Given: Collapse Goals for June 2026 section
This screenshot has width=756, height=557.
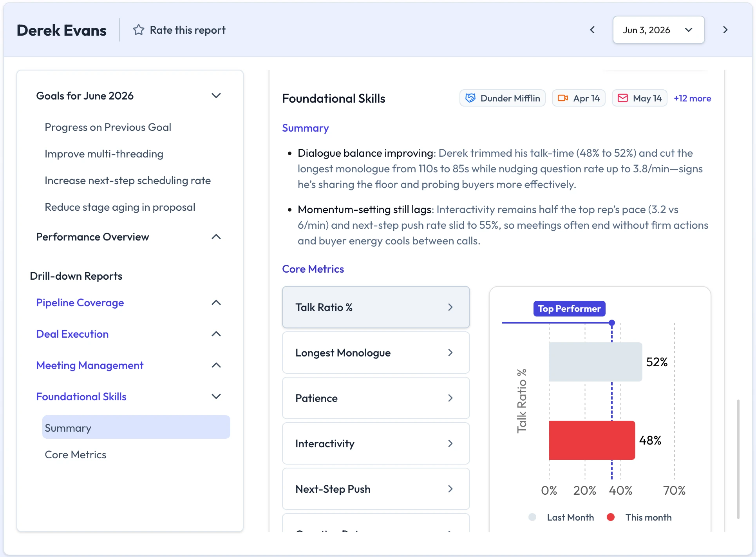Looking at the screenshot, I should point(216,96).
